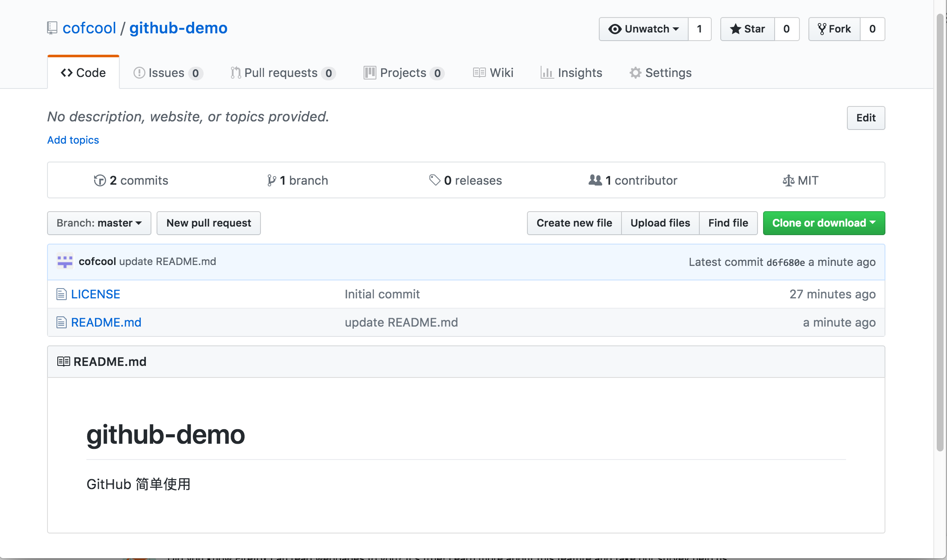
Task: Click the MIT license scale icon
Action: tap(787, 181)
